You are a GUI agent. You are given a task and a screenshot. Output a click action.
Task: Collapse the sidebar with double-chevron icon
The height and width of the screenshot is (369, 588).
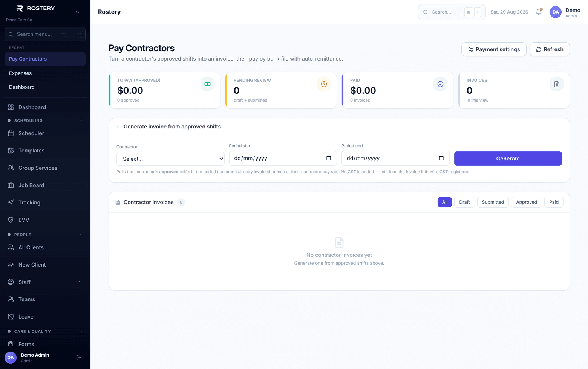[x=78, y=12]
